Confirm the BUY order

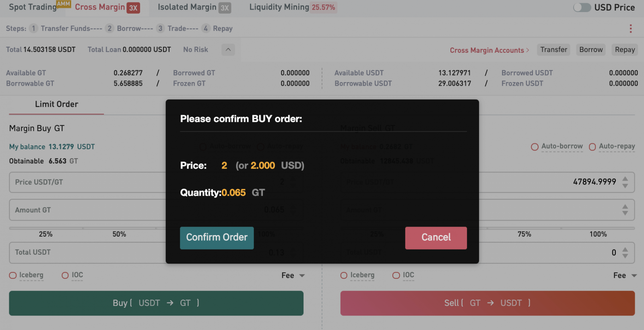tap(217, 238)
